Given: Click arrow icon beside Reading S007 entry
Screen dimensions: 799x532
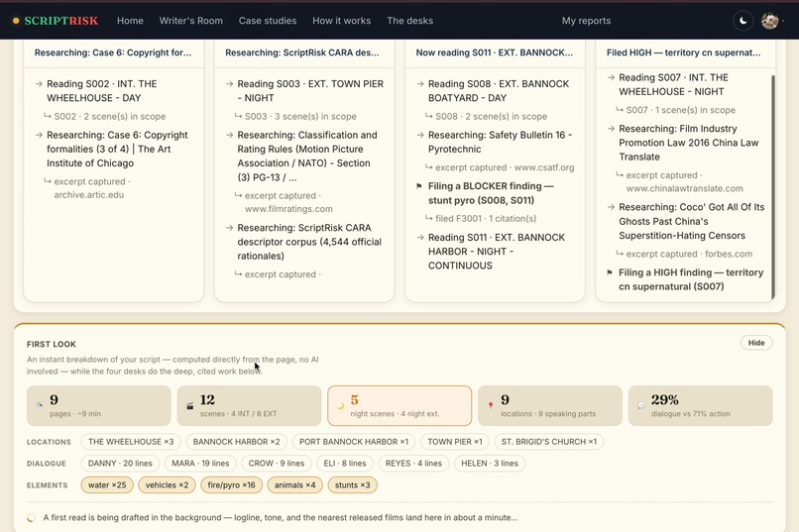Looking at the screenshot, I should coord(611,78).
